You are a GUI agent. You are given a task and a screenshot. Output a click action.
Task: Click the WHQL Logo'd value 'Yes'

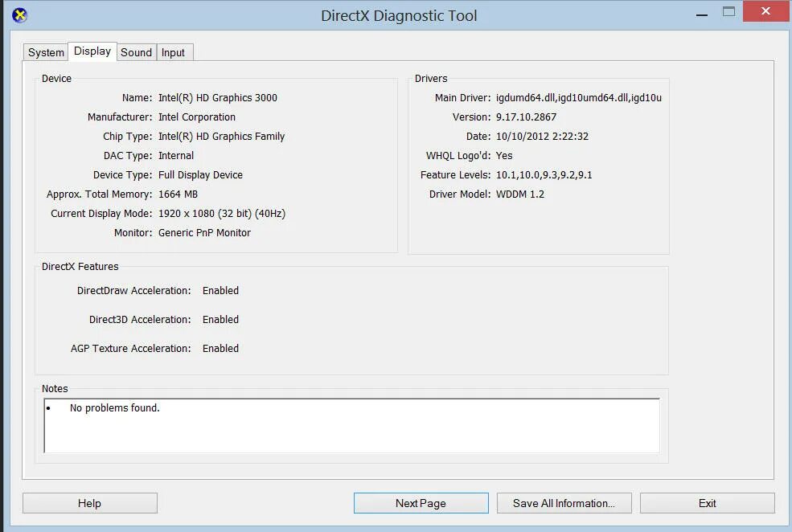pyautogui.click(x=504, y=155)
